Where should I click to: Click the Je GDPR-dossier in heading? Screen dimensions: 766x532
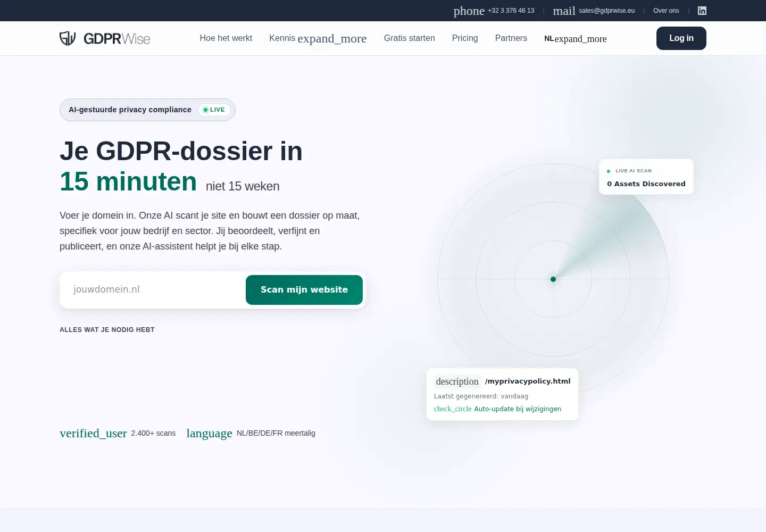point(181,151)
